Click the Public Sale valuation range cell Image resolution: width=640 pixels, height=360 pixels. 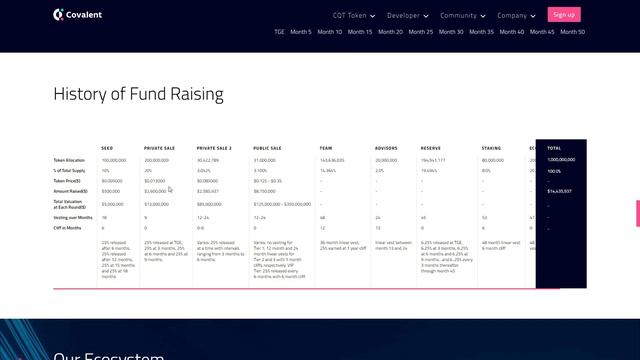click(282, 204)
